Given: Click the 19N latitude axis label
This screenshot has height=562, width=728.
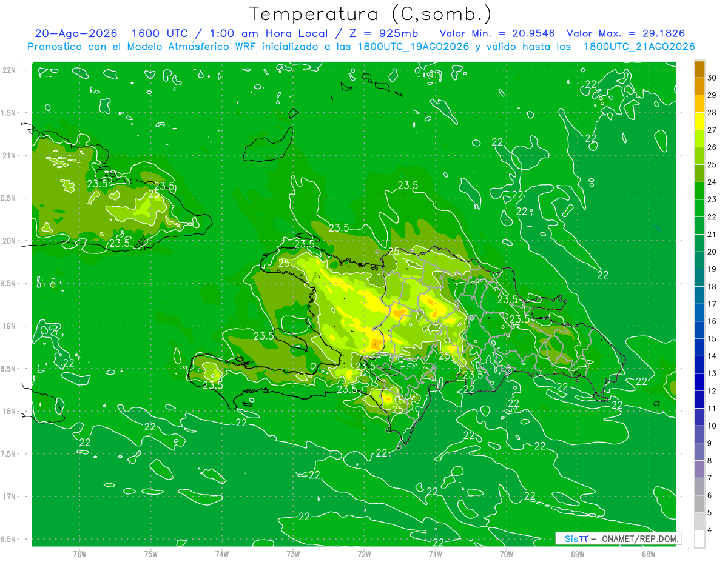Looking at the screenshot, I should (10, 326).
